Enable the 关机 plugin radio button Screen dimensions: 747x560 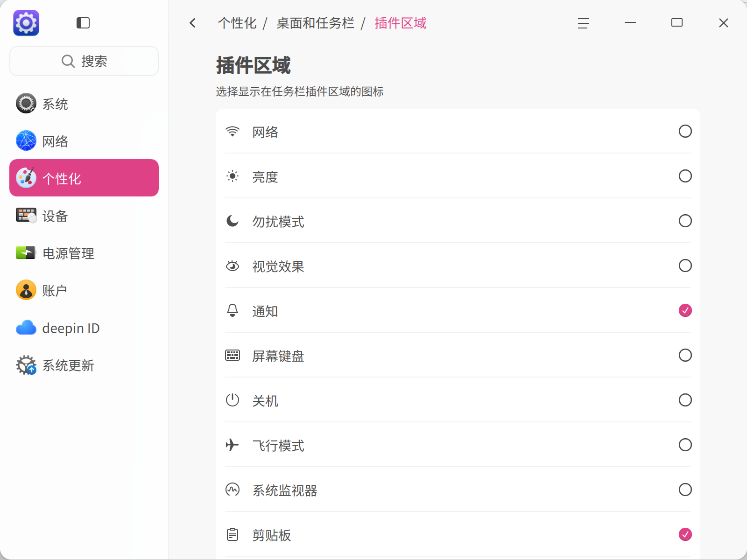(x=685, y=400)
